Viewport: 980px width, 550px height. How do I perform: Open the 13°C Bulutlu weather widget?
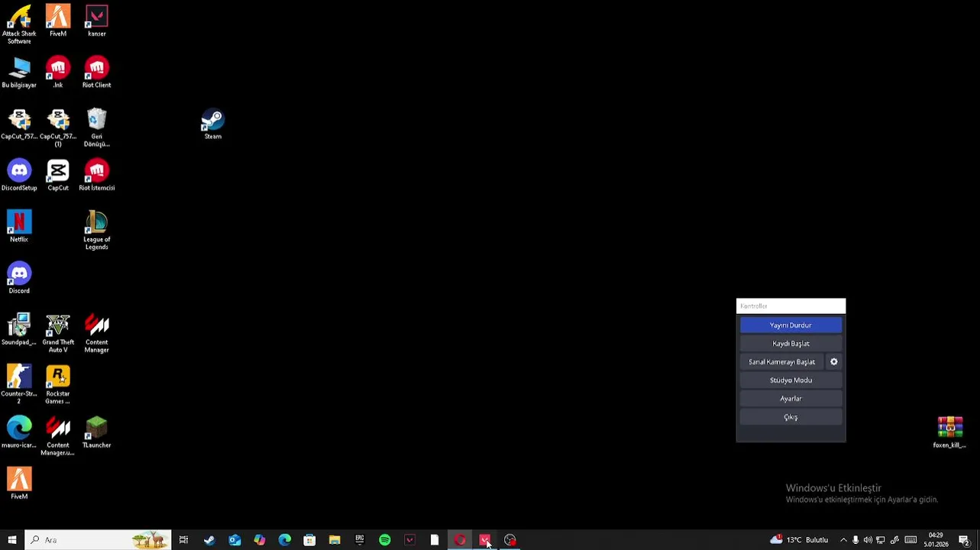[800, 540]
